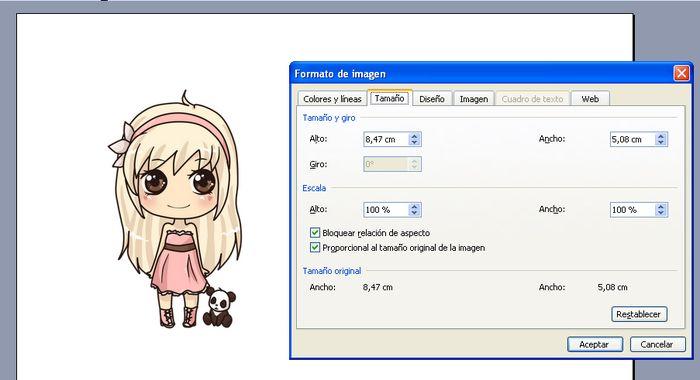Image resolution: width=700 pixels, height=380 pixels.
Task: Switch to the Colores y líneas tab
Action: 332,99
